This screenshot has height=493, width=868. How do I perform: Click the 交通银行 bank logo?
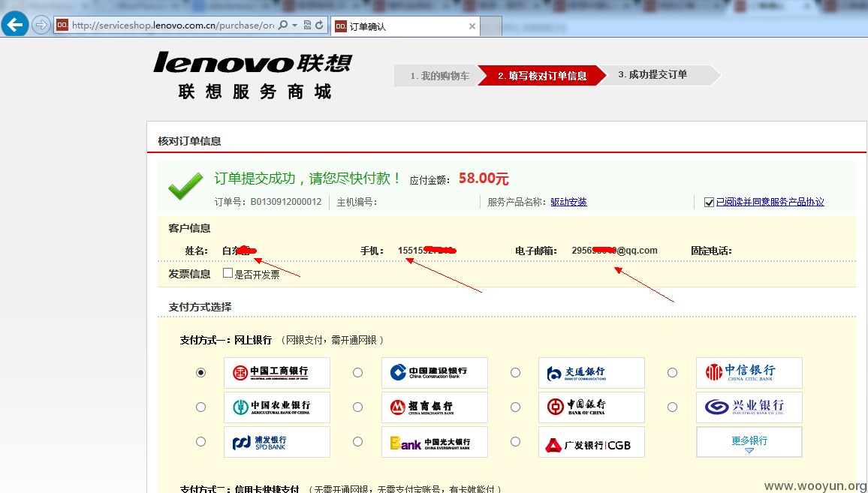pos(591,372)
